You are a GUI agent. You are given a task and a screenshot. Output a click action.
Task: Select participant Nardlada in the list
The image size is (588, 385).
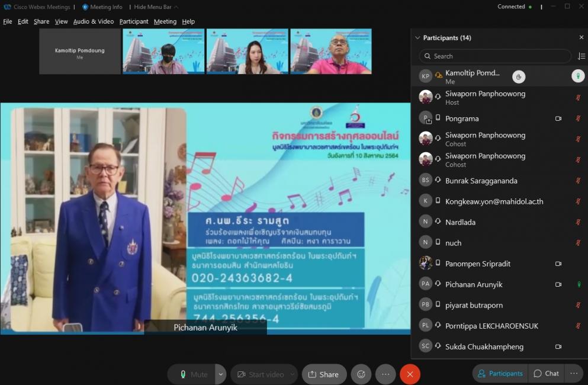point(500,222)
